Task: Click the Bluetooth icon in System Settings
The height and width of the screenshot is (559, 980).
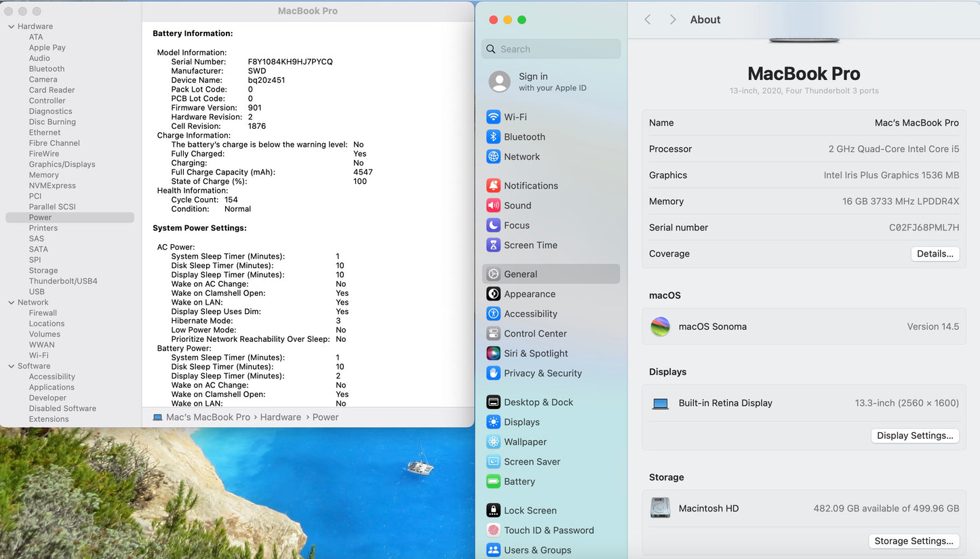Action: [493, 136]
